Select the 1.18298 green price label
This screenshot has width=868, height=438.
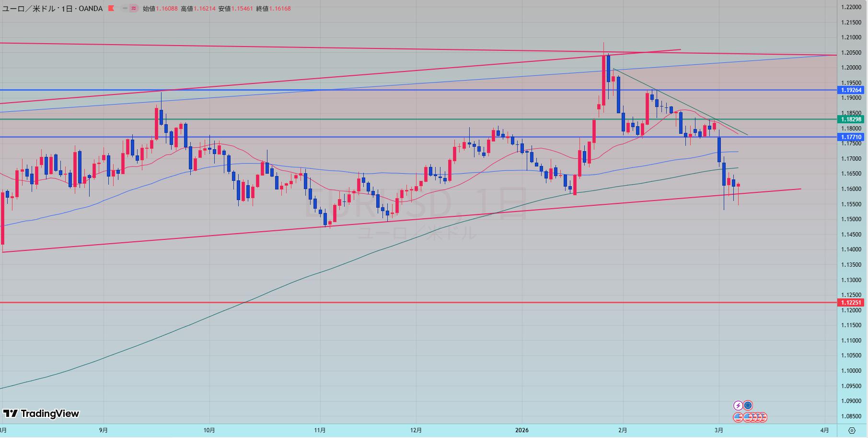851,119
